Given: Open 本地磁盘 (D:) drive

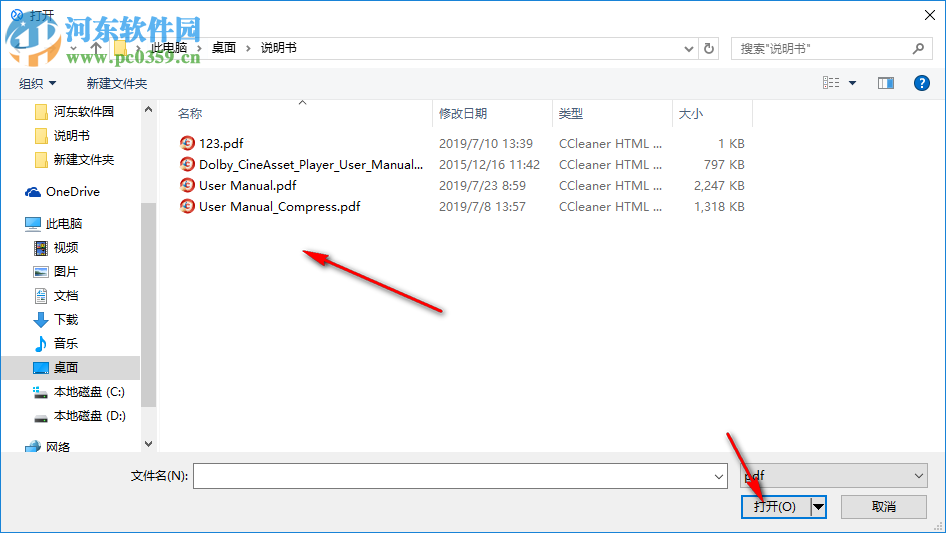Looking at the screenshot, I should click(89, 416).
